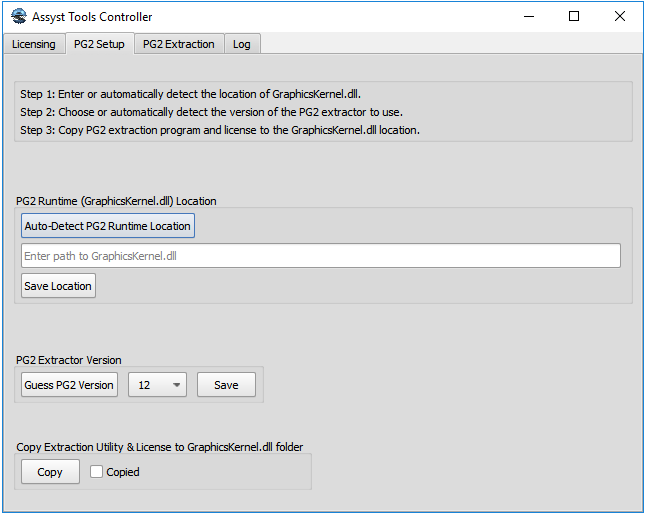This screenshot has height=514, width=645.
Task: Click the 'PG2 Runtime (GraphicsKernel.dll) Location' label
Action: [x=116, y=201]
